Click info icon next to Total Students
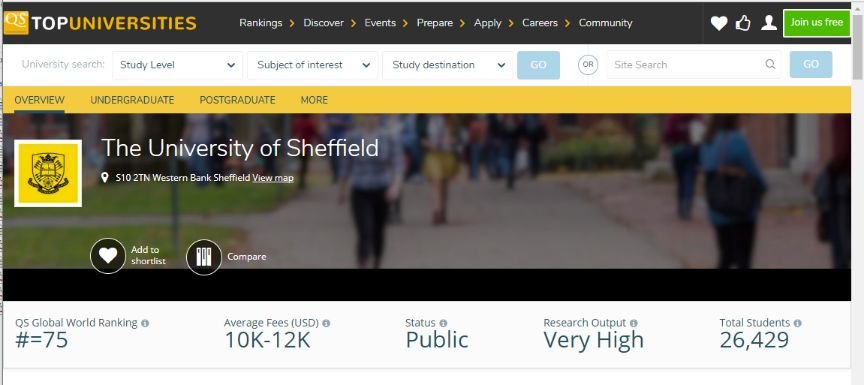Viewport: 864px width, 385px height. pyautogui.click(x=797, y=323)
